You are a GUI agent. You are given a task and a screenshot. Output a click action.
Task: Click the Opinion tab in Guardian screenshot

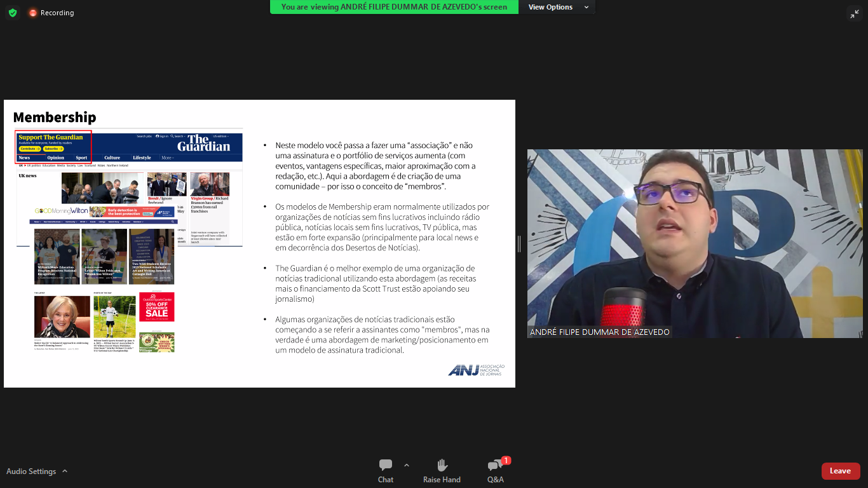click(x=56, y=158)
